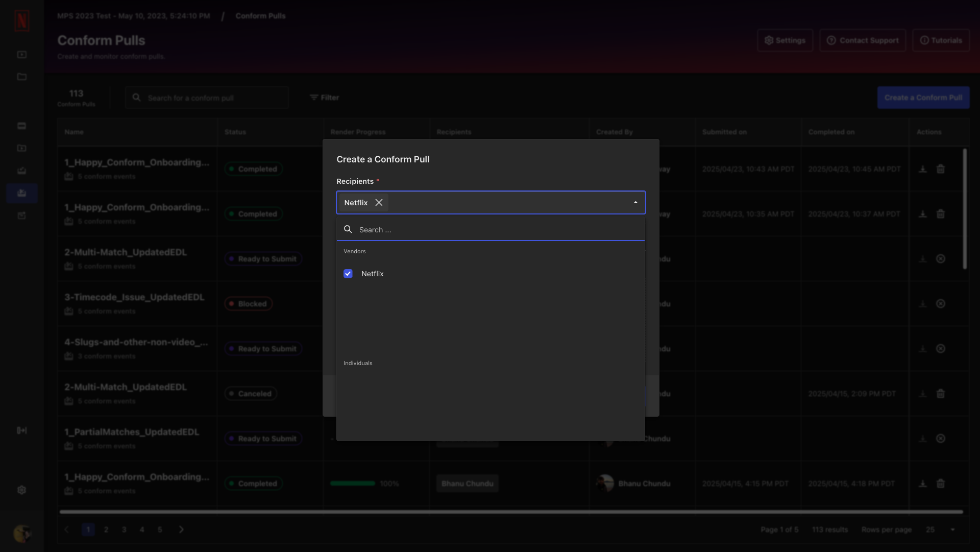Click Completed on column header
The height and width of the screenshot is (552, 980).
pos(831,132)
